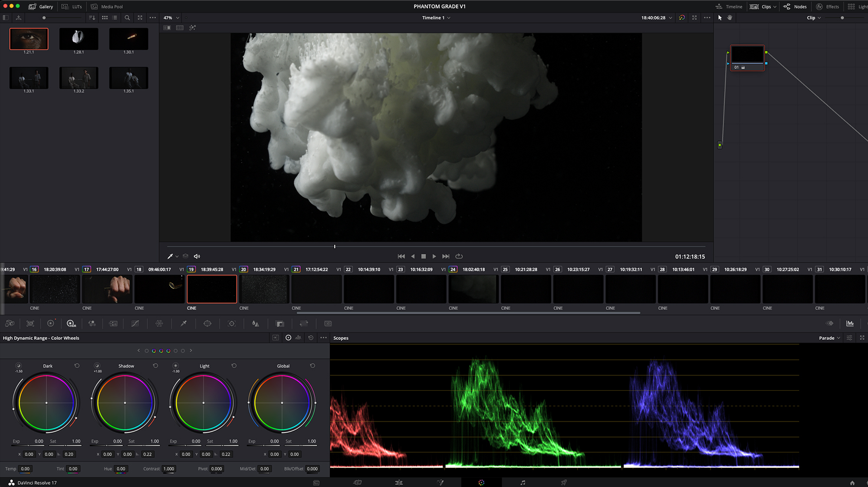Expand the Timeline 1 name dropdown
This screenshot has width=868, height=487.
click(x=436, y=18)
